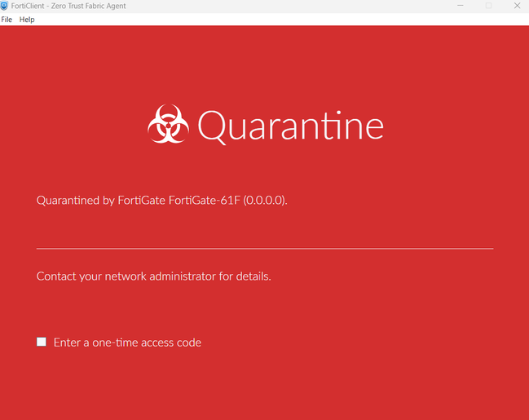
Task: Click 'Quarantined by FortiGate FortiGate-61F (0.0.0.0).' text
Action: tap(161, 200)
